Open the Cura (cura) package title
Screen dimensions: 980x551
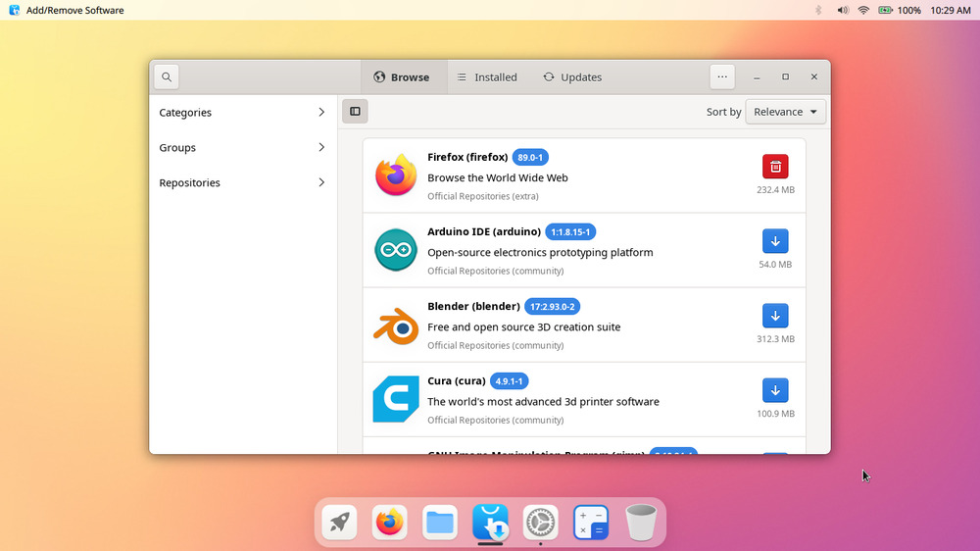pos(457,380)
